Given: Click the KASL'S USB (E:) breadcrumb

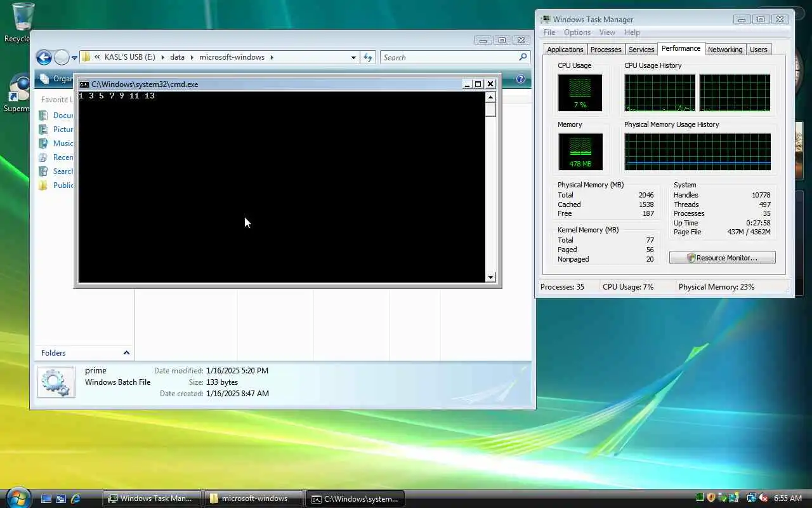Looking at the screenshot, I should point(130,57).
